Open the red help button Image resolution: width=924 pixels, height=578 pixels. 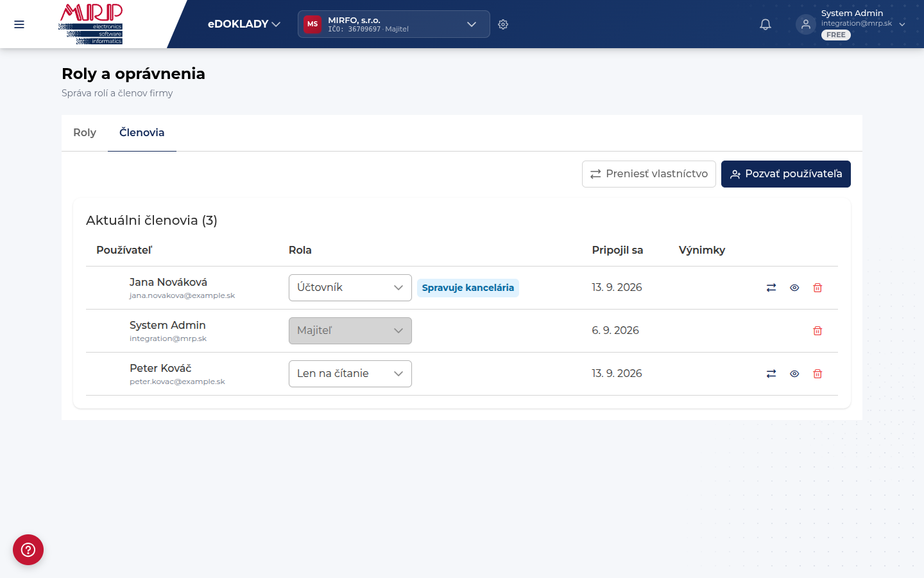click(x=28, y=550)
